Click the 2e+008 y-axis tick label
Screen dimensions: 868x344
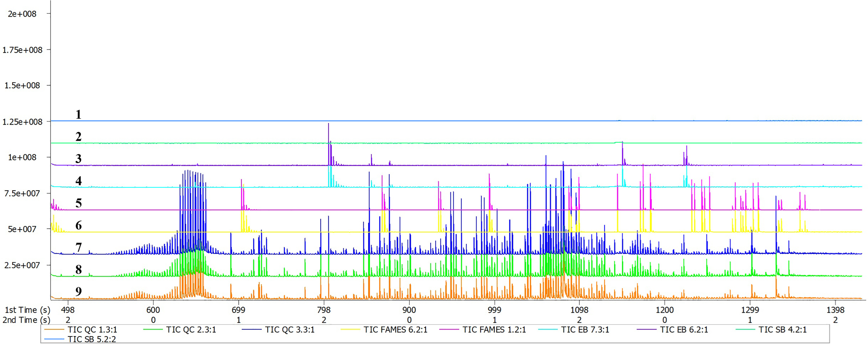(x=22, y=14)
